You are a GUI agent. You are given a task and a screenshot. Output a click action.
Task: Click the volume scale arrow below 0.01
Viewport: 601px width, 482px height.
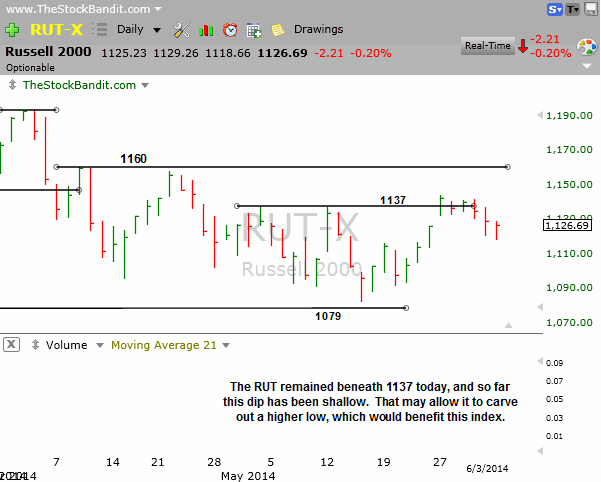pos(540,451)
